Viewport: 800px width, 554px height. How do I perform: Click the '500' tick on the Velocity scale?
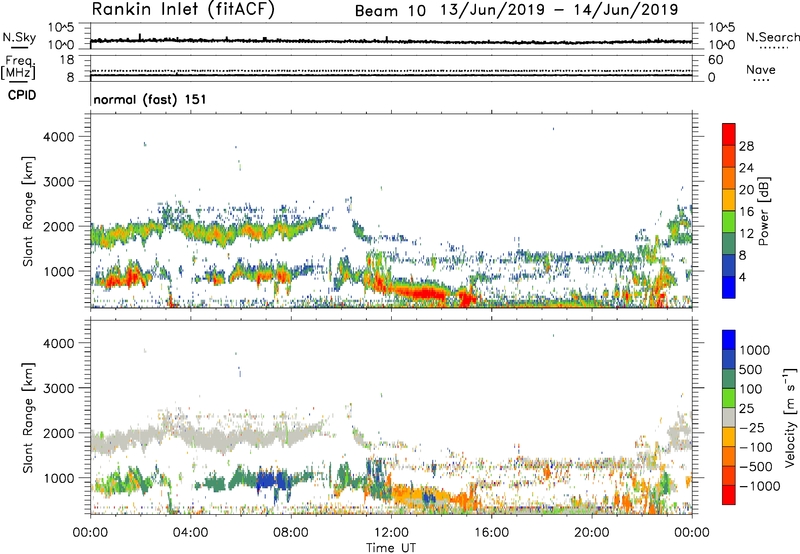[750, 369]
